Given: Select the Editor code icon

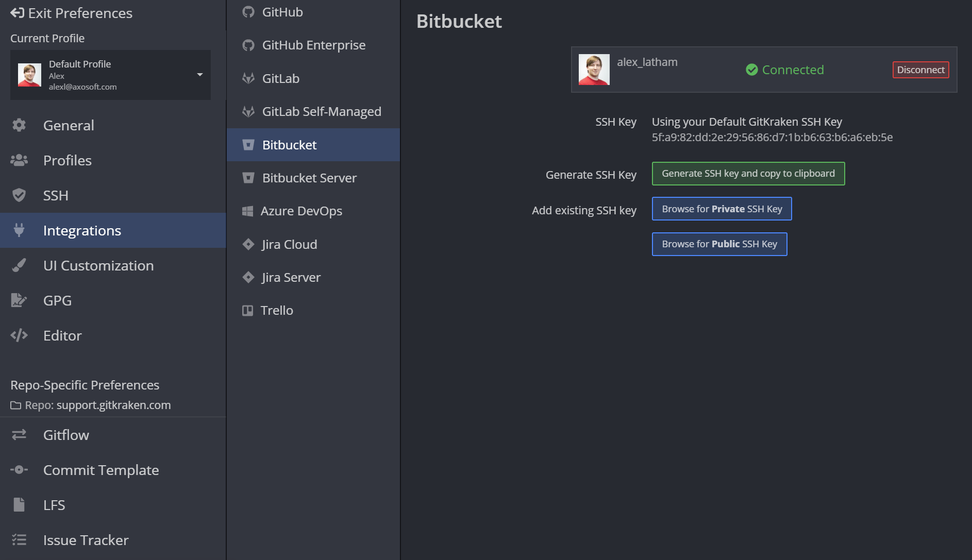Looking at the screenshot, I should point(19,335).
